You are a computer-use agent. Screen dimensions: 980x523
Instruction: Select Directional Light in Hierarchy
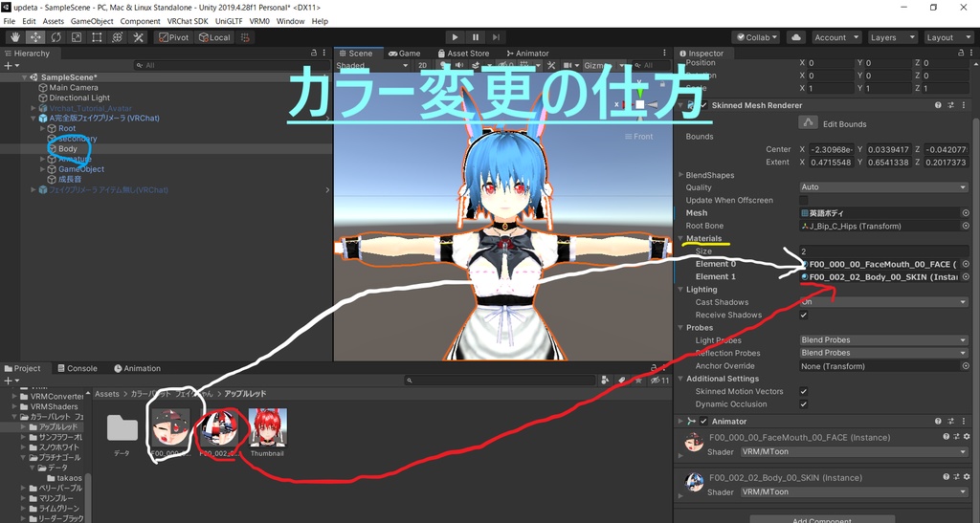pyautogui.click(x=79, y=98)
